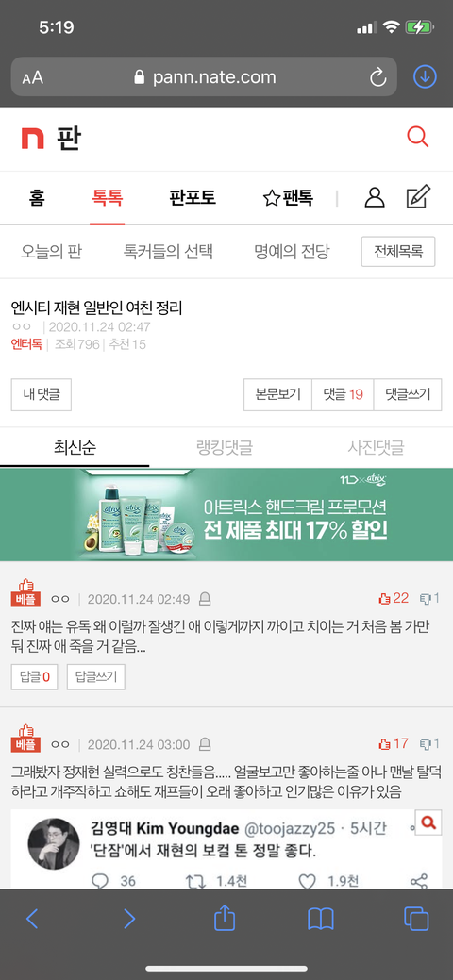Tap the Safari share icon
Image resolution: width=453 pixels, height=980 pixels.
(225, 918)
